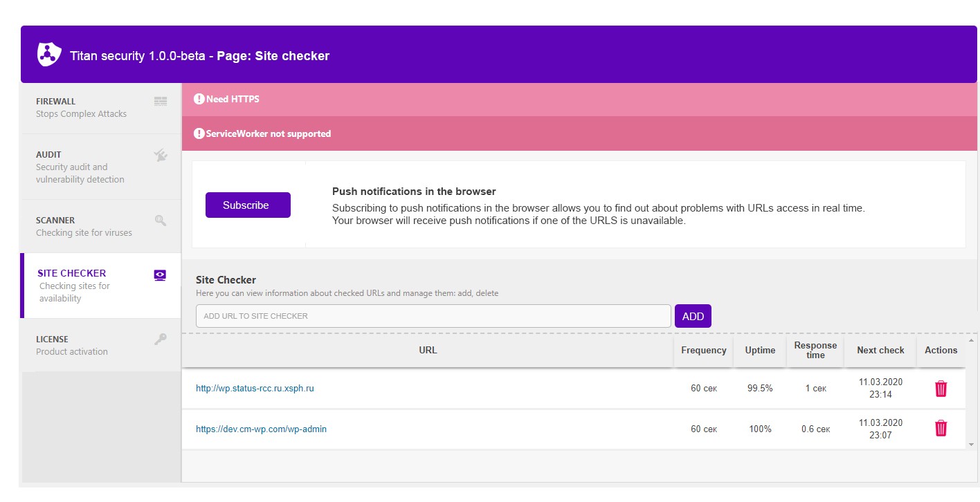The height and width of the screenshot is (502, 980).
Task: Click the 0.6 сек response time cell
Action: (815, 429)
